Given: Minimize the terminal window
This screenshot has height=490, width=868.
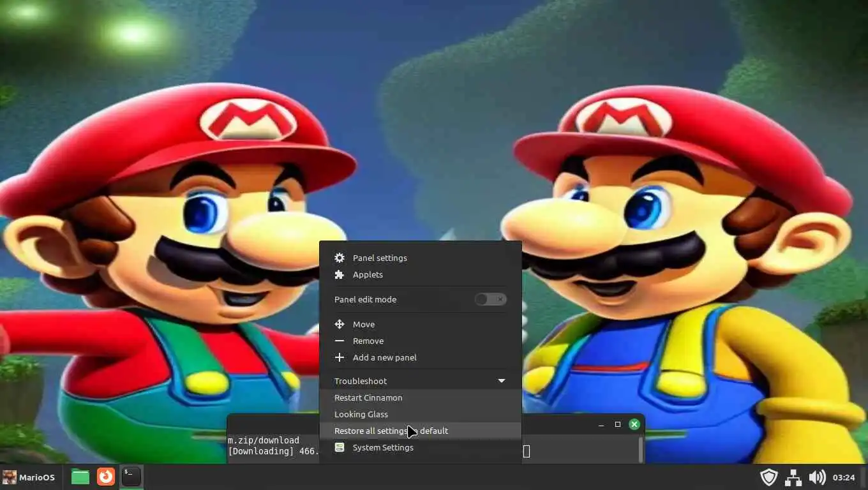Looking at the screenshot, I should (x=601, y=424).
